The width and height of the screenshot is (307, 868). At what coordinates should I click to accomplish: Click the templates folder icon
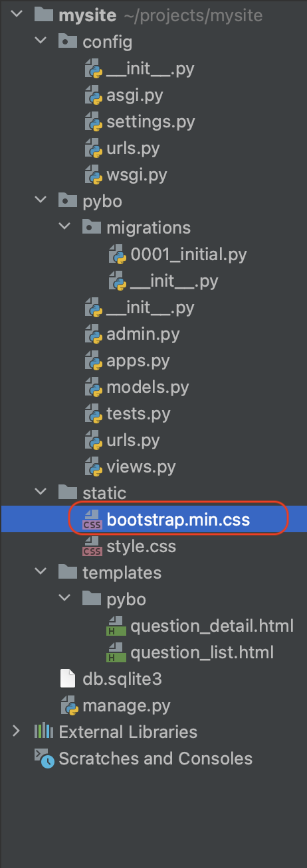tap(67, 572)
